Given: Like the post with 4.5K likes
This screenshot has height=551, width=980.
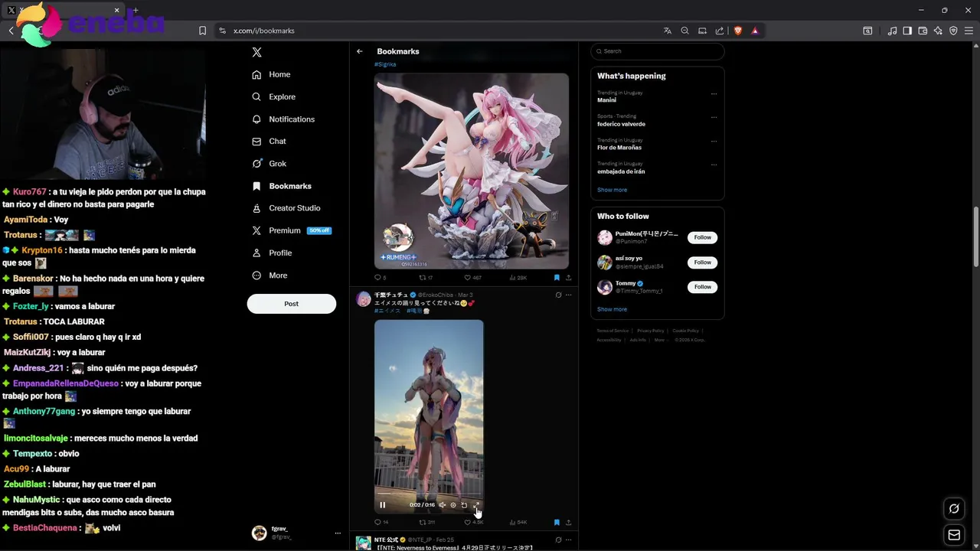Looking at the screenshot, I should point(474,522).
